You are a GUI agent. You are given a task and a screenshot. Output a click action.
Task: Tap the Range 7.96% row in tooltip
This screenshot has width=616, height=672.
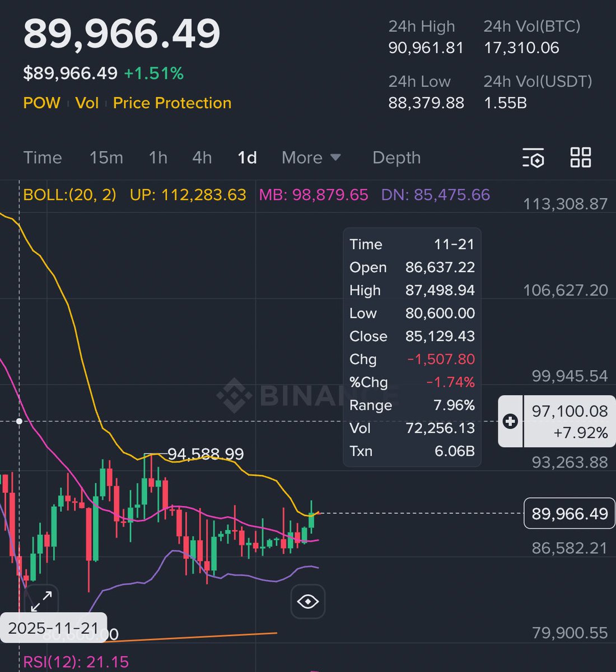click(412, 405)
